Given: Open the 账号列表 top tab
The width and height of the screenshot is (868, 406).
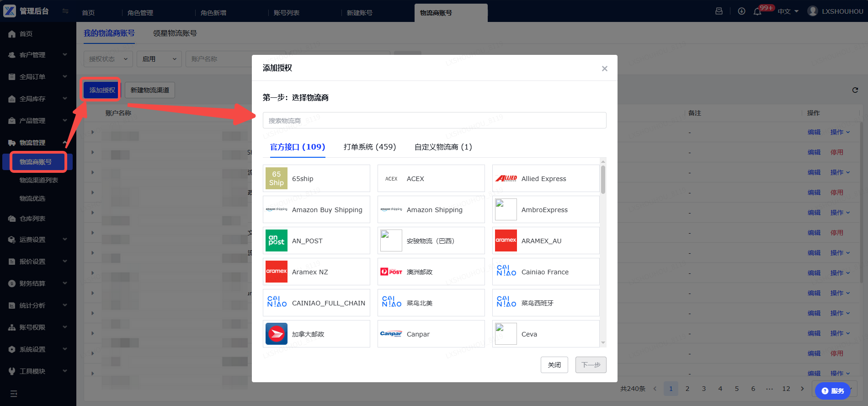Looking at the screenshot, I should pos(287,13).
